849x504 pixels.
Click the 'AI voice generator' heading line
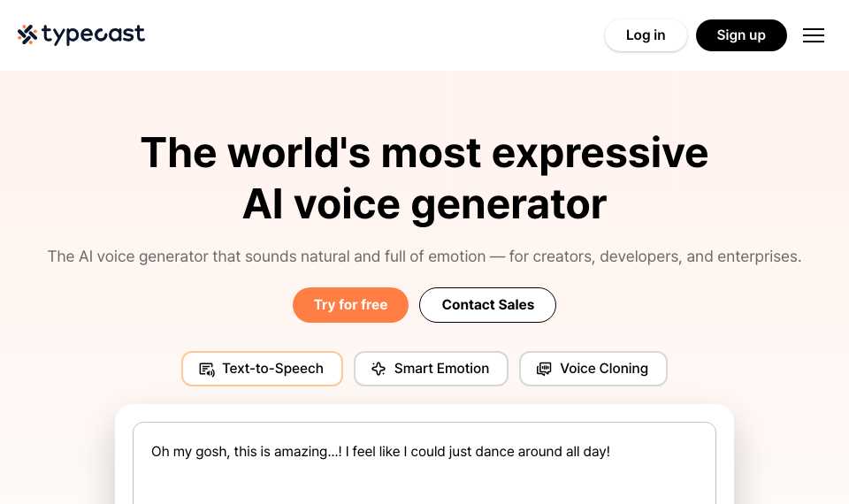424,204
